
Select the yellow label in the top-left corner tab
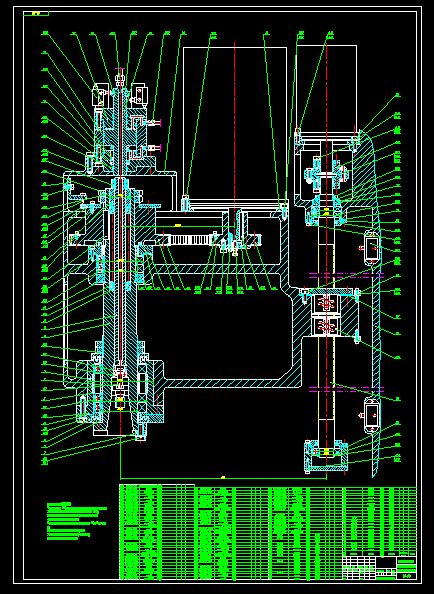[36, 14]
